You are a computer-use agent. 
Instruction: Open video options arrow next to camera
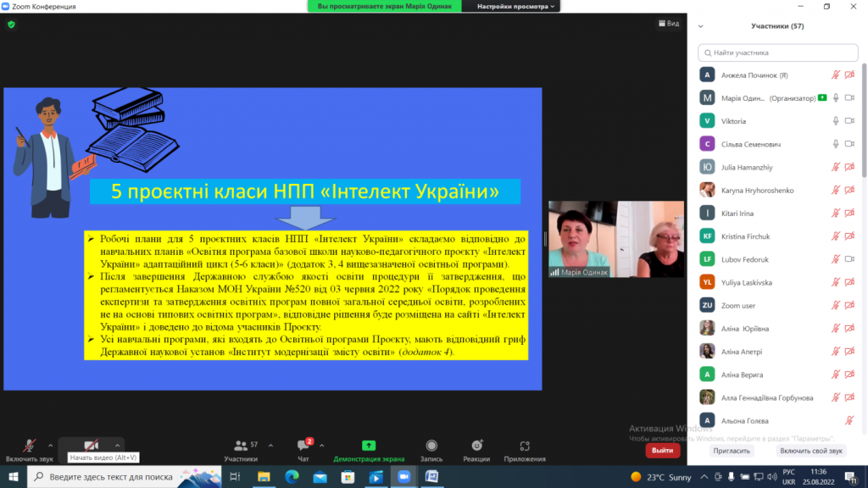117,446
